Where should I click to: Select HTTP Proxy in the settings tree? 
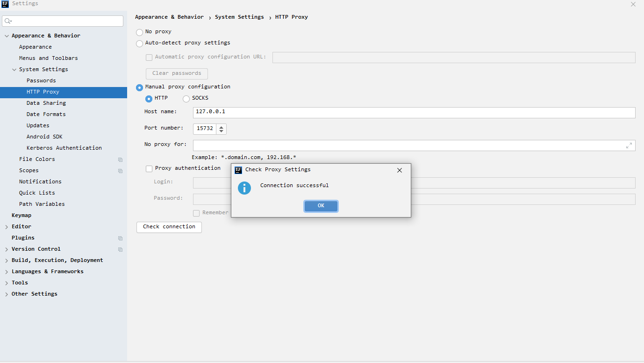64,92
